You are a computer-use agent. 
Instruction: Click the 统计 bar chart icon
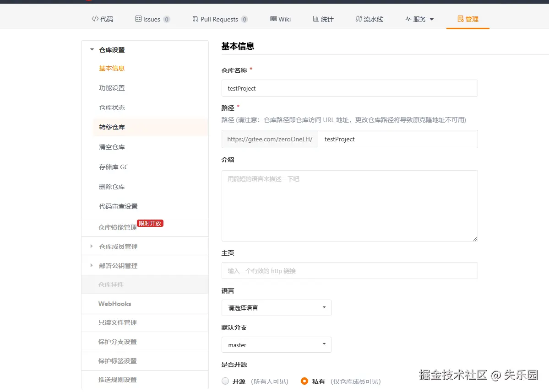pyautogui.click(x=315, y=19)
